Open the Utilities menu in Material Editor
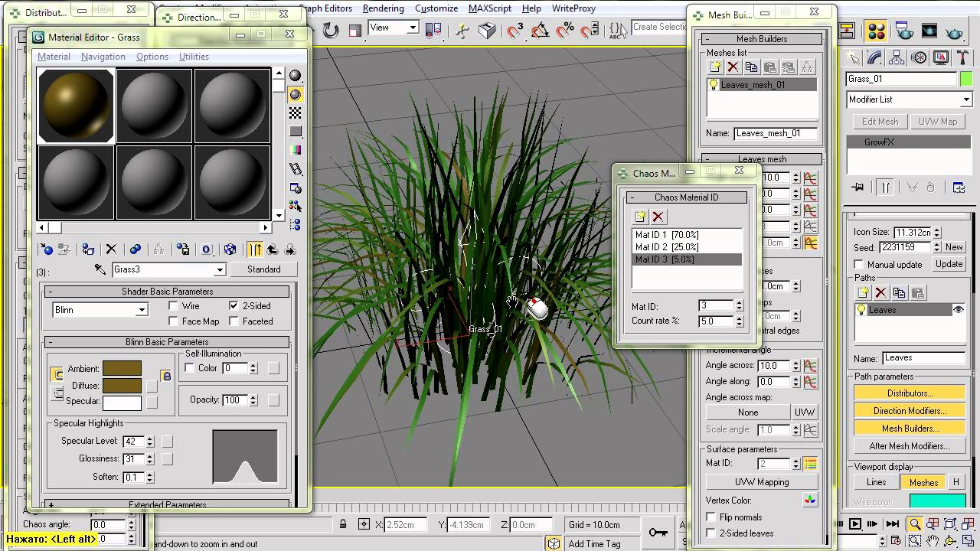 click(x=194, y=57)
